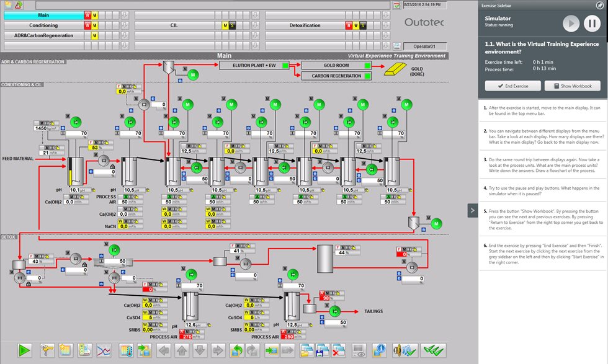This screenshot has width=608, height=364.
Task: Click the End Exercise button
Action: point(512,86)
